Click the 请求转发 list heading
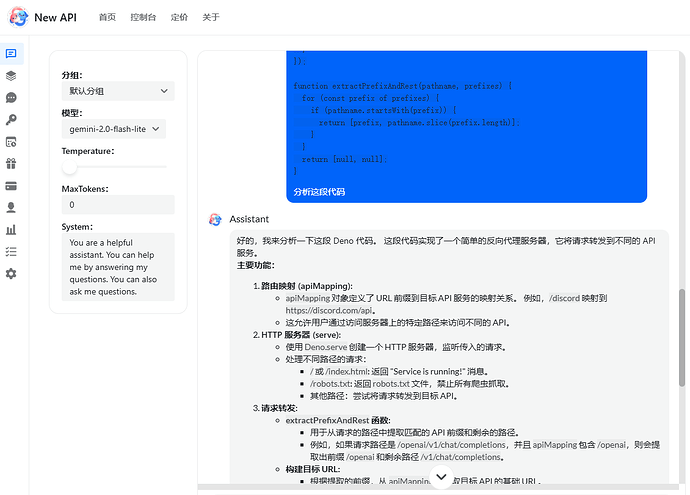 click(279, 408)
